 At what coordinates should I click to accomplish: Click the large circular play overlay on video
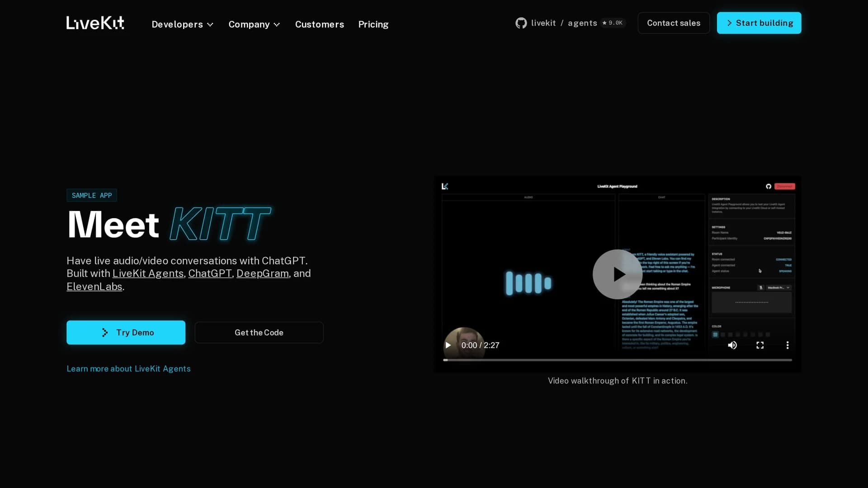coord(618,274)
